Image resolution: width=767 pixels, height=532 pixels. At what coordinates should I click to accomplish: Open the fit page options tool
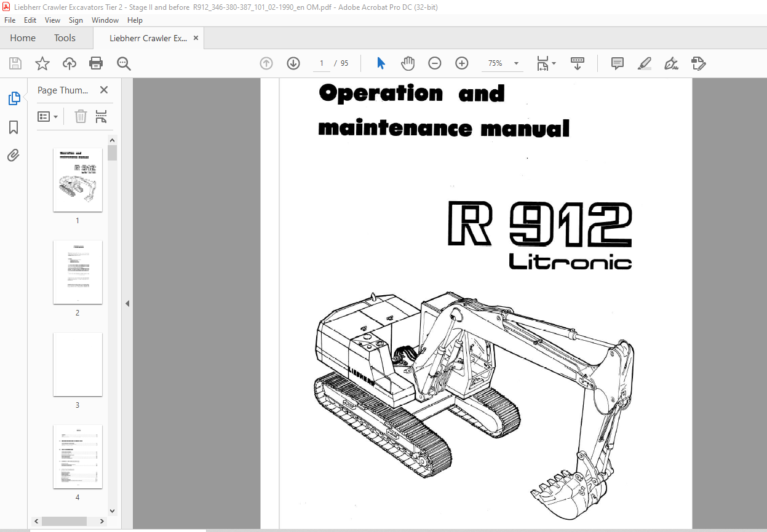(546, 63)
